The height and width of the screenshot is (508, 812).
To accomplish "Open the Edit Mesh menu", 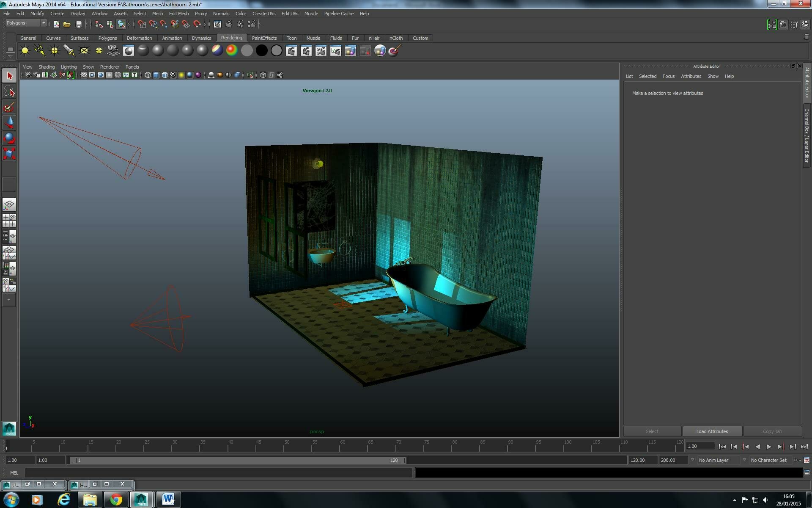I will click(178, 14).
